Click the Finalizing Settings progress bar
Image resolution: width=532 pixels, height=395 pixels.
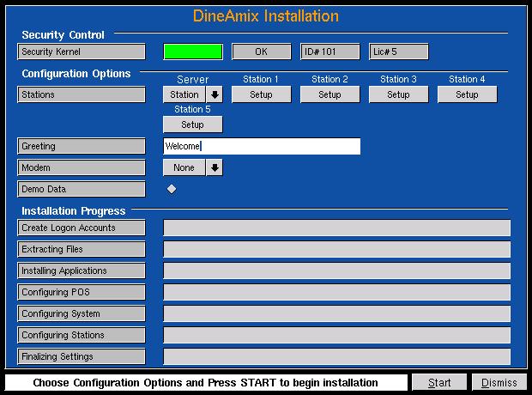337,356
